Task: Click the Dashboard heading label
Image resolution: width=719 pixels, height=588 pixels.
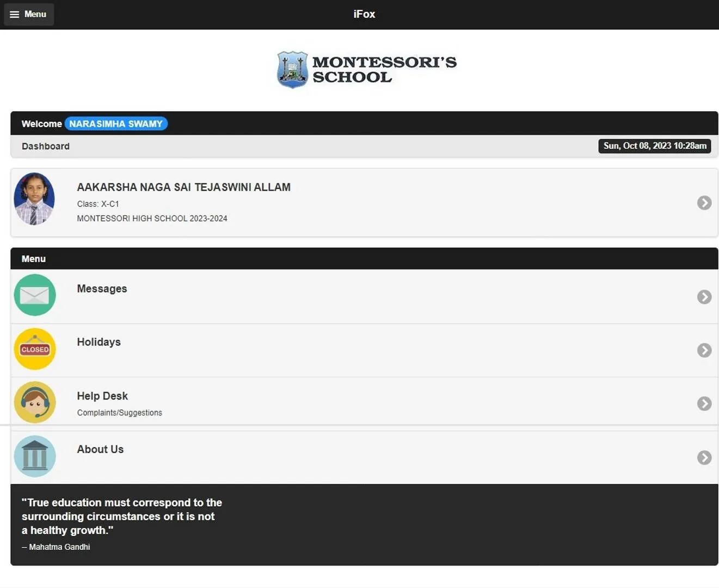Action: (46, 146)
